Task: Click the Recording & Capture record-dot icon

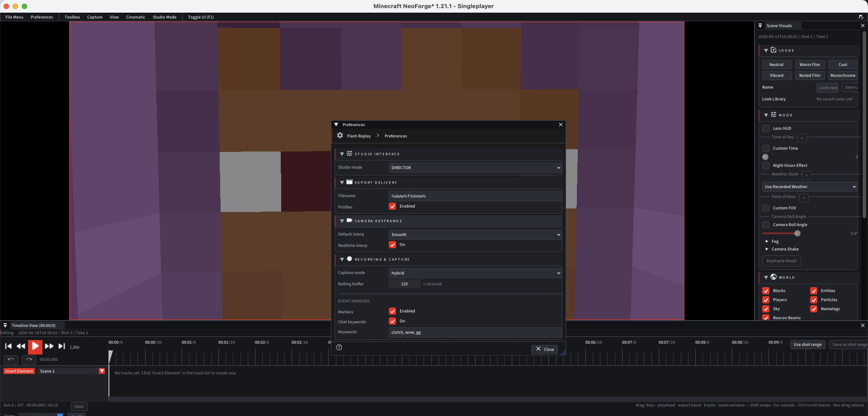Action: 349,259
